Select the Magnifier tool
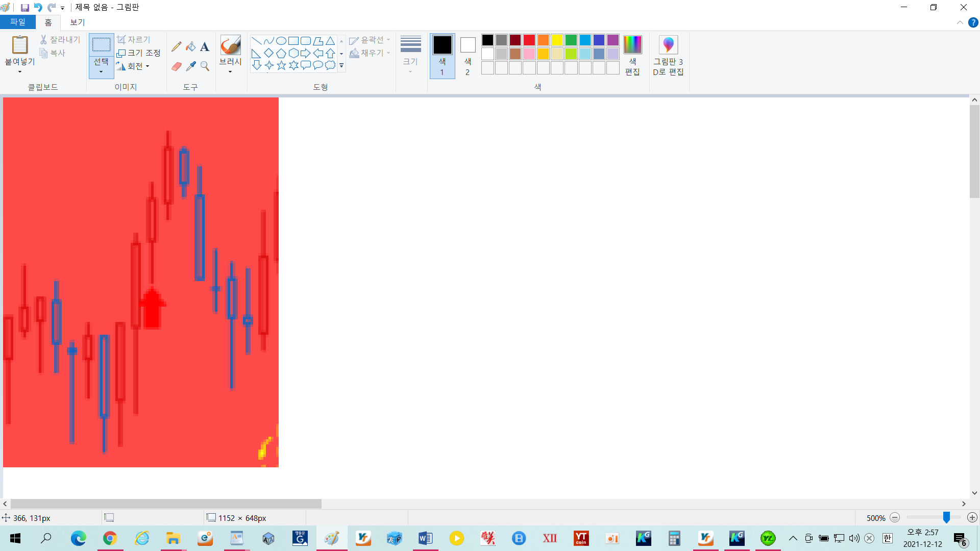980x551 pixels. [x=205, y=66]
